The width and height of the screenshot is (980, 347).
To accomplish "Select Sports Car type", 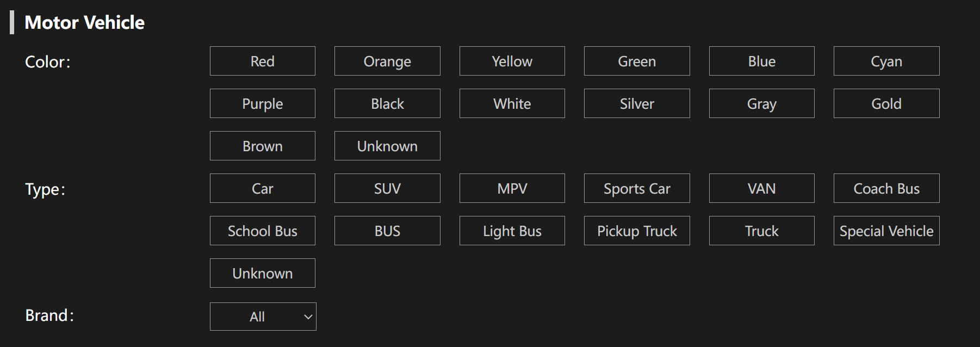I will pos(637,188).
